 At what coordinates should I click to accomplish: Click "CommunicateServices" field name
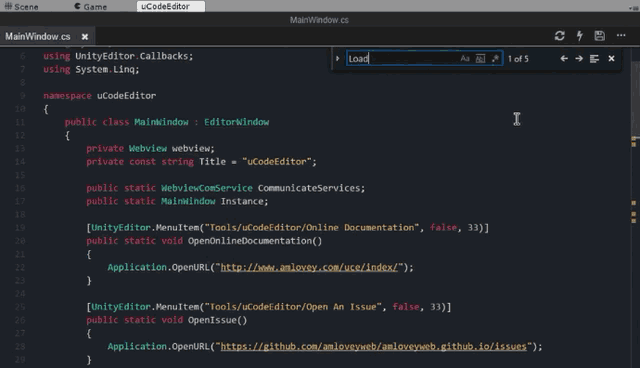pyautogui.click(x=309, y=188)
